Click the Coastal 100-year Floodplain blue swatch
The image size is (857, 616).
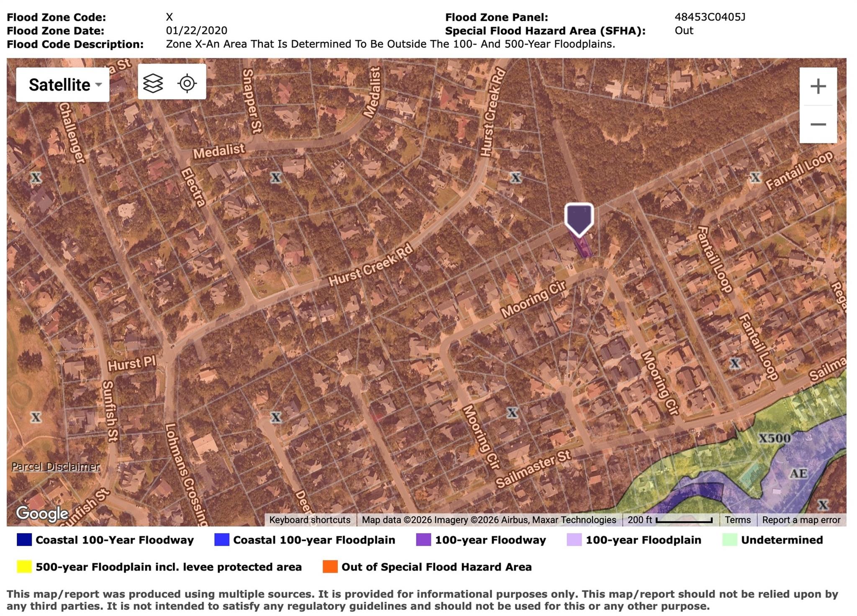click(x=222, y=540)
